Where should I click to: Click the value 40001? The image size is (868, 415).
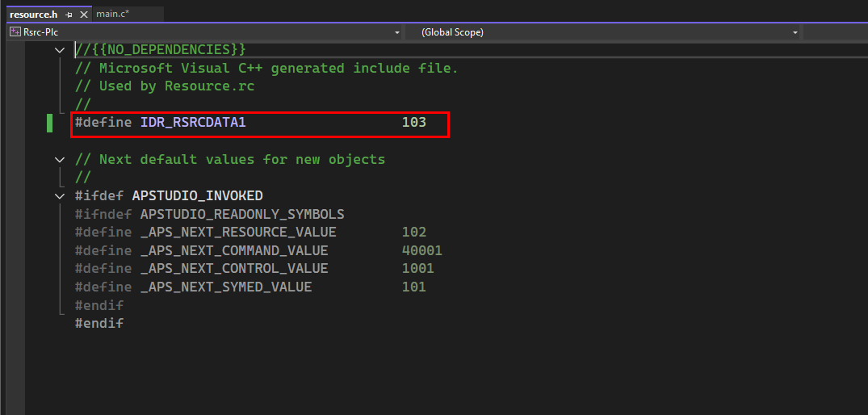point(421,250)
